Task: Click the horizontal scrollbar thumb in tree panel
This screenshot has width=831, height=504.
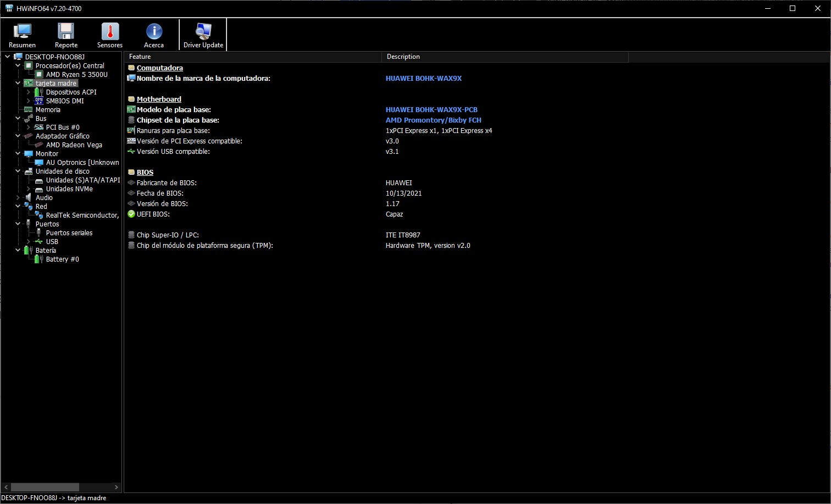Action: pyautogui.click(x=45, y=487)
